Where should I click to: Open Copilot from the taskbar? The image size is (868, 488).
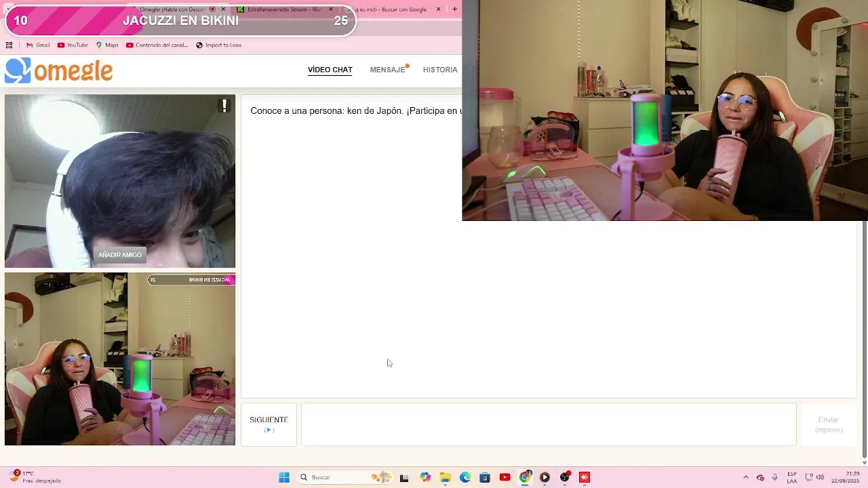[x=425, y=477]
